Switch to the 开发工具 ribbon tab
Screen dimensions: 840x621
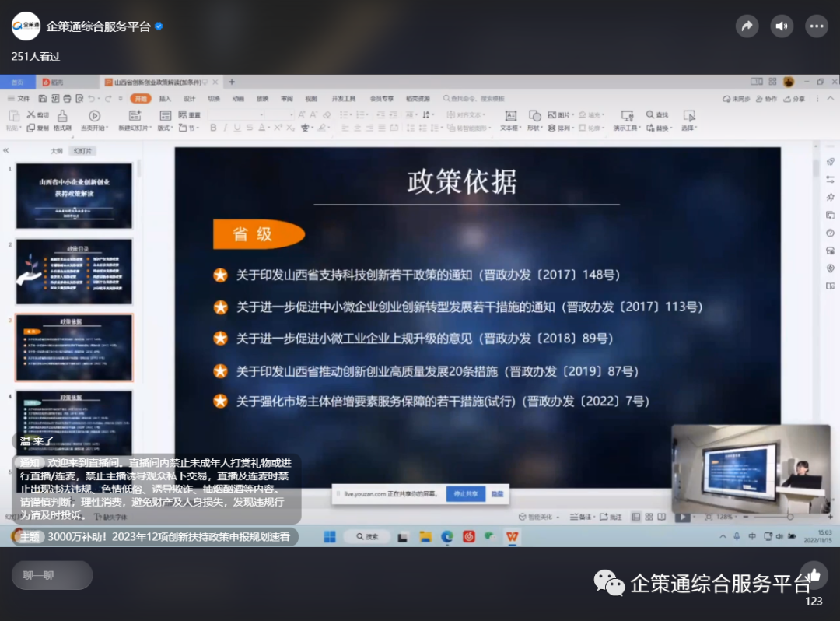pos(344,99)
